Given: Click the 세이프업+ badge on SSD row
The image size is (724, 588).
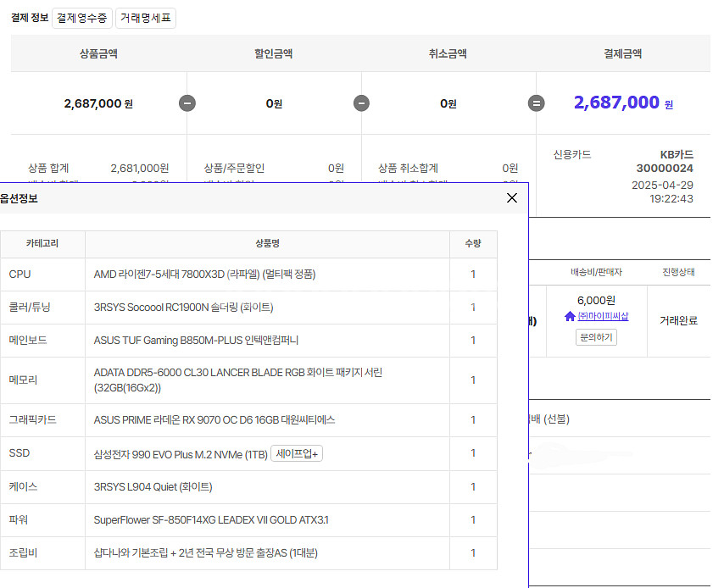Looking at the screenshot, I should (x=297, y=453).
